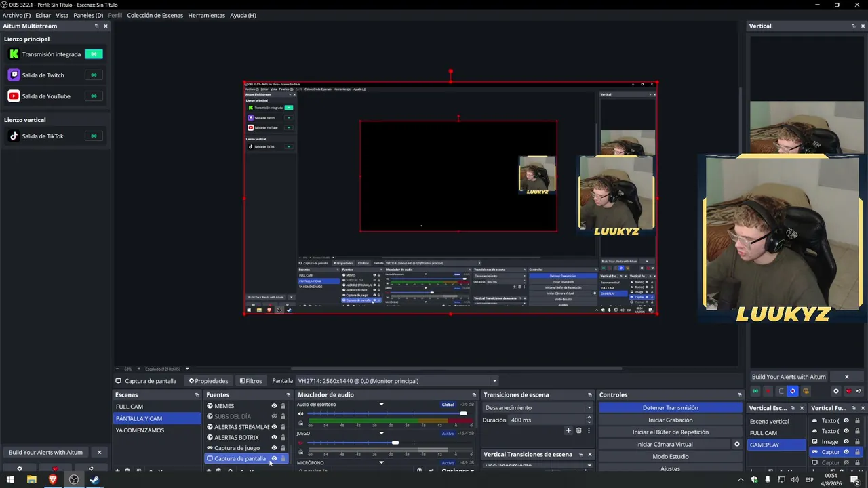Viewport: 868px width, 488px height.
Task: Click the red heart icon in Aitum toolbar
Action: tap(848, 391)
